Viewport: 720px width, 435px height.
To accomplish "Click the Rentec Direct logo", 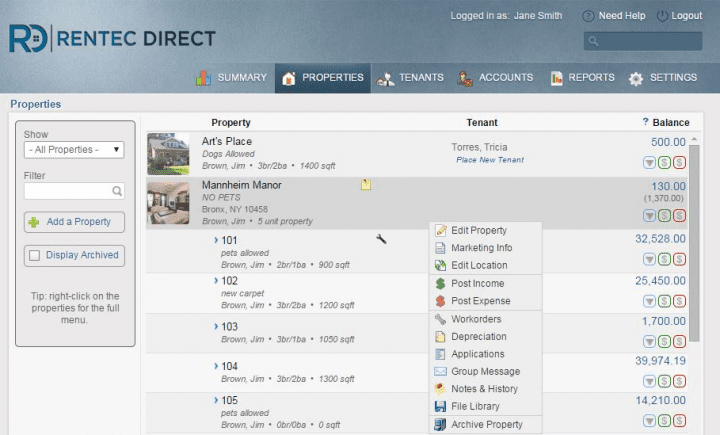I will click(x=112, y=39).
